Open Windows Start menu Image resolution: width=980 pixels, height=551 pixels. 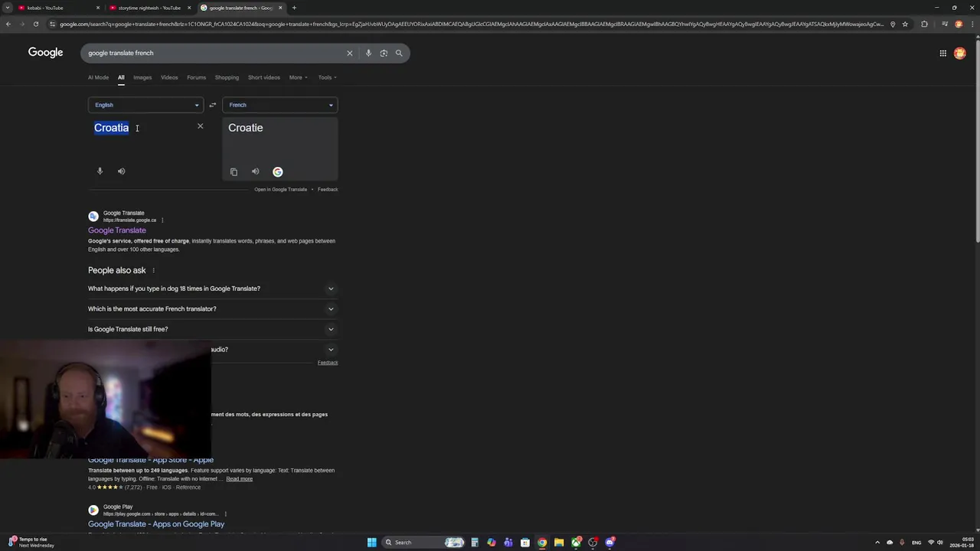(371, 543)
